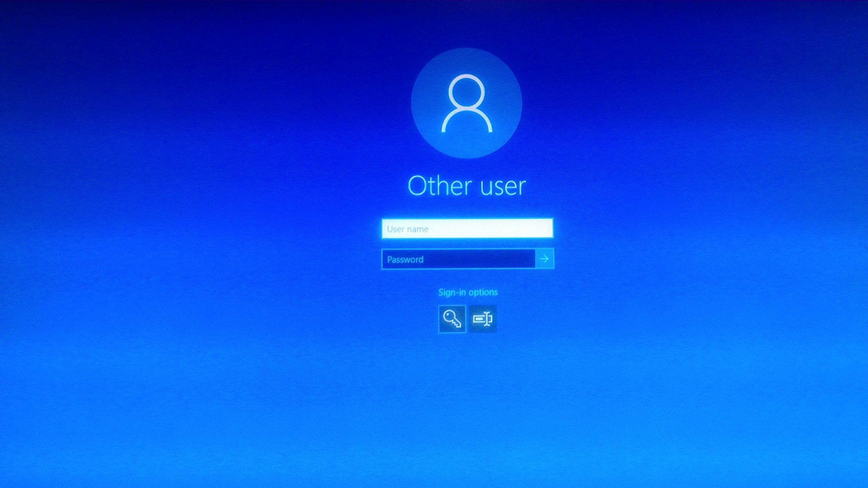Image resolution: width=868 pixels, height=488 pixels.
Task: Click the "Other user" heading text
Action: point(467,186)
